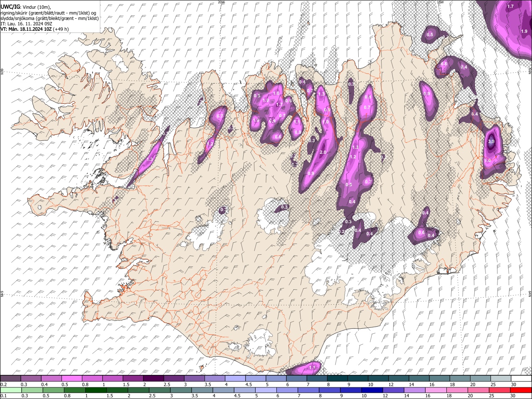
Task: Pick the dark blue 10–12 swatch, lower legend row
Action: pos(371,390)
